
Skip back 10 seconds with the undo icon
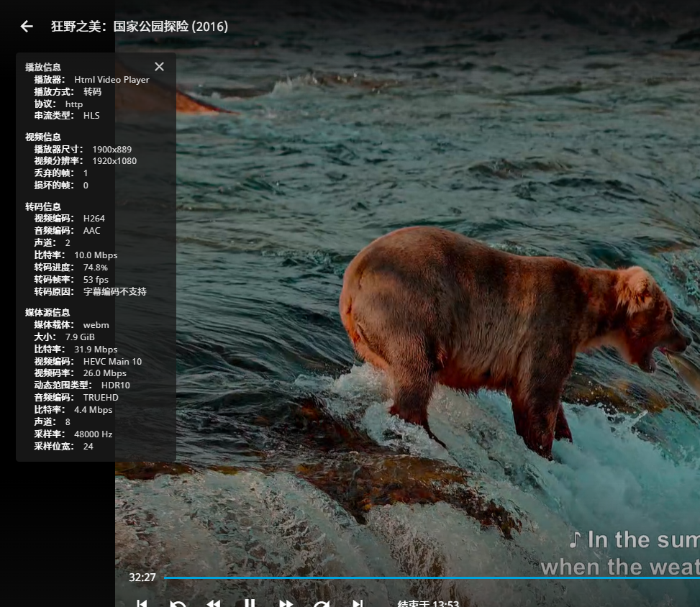click(x=178, y=604)
